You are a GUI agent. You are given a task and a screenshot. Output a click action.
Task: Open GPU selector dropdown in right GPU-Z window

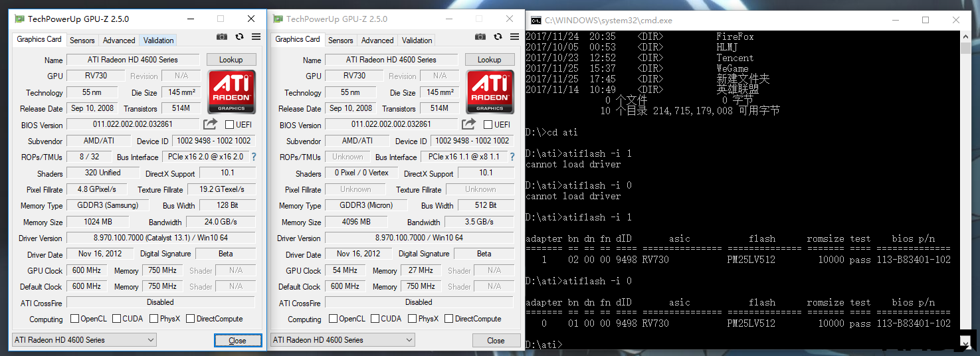click(342, 340)
